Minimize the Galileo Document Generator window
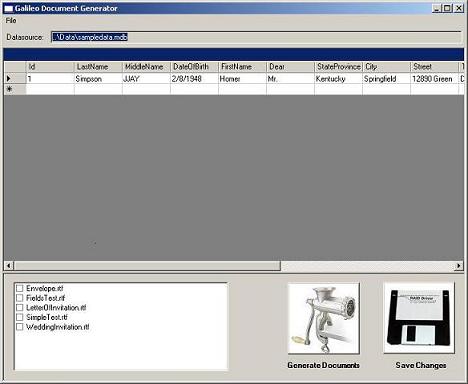 pos(437,8)
